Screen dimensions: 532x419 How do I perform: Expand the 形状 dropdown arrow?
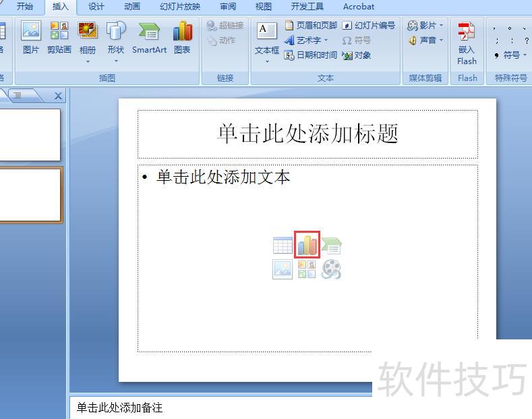click(x=116, y=61)
